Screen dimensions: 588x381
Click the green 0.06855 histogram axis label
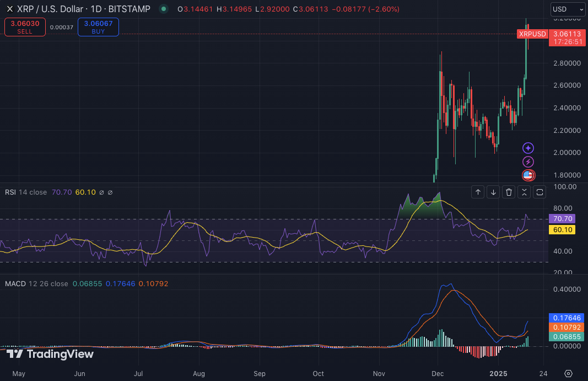pos(567,337)
